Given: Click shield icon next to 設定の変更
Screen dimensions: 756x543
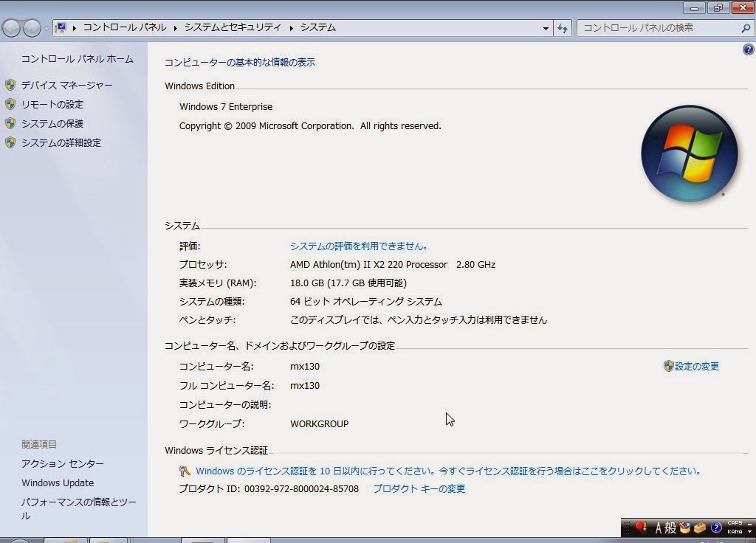Looking at the screenshot, I should (x=668, y=366).
